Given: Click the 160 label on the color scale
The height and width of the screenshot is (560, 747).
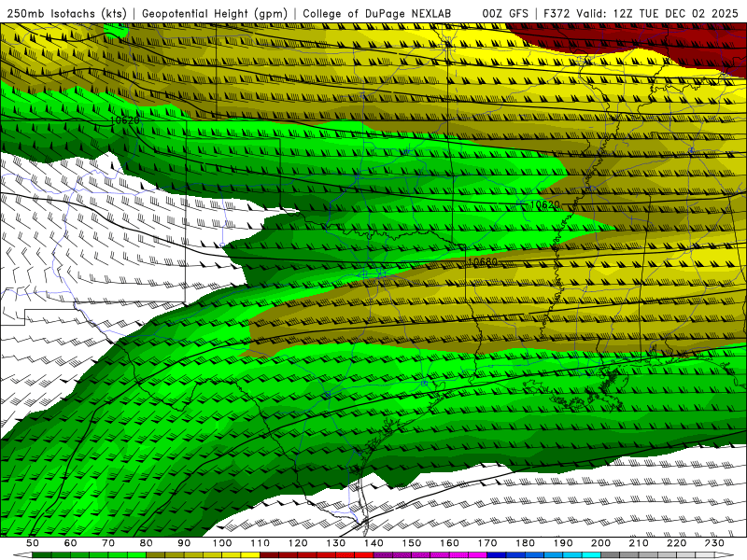Looking at the screenshot, I should click(x=450, y=543).
